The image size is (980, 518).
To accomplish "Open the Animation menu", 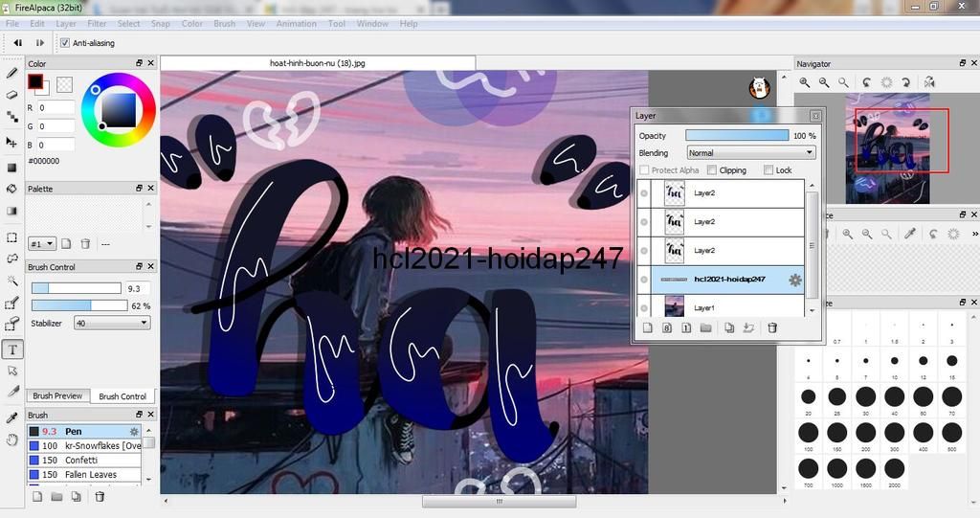I will [x=297, y=24].
